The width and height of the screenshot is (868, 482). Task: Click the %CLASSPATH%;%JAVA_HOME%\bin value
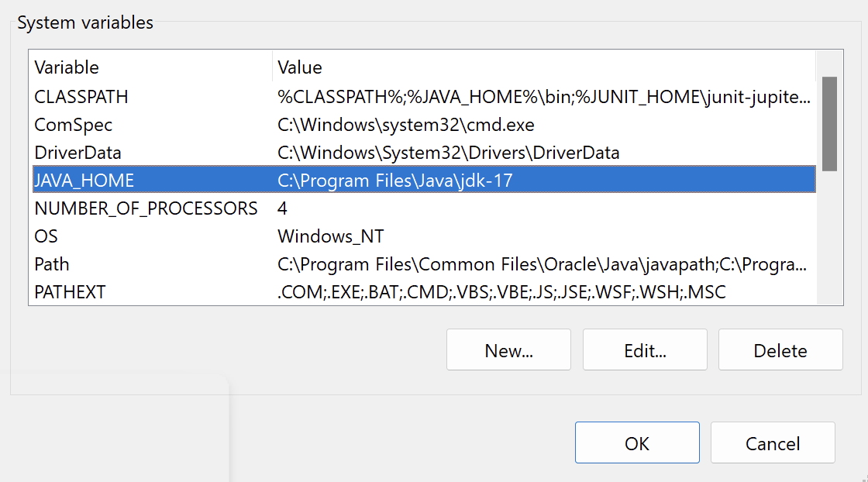tap(543, 97)
